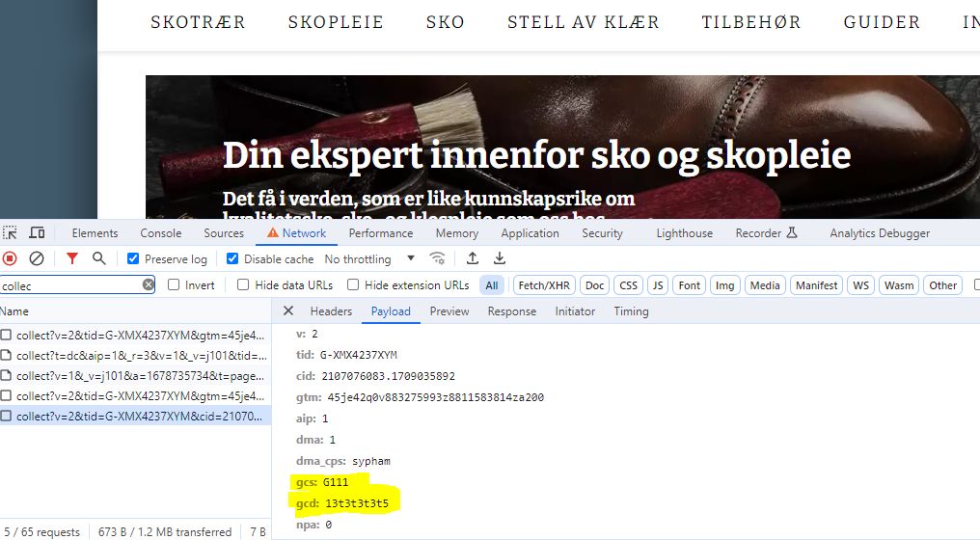
Task: Switch to the Console tab
Action: coord(161,233)
